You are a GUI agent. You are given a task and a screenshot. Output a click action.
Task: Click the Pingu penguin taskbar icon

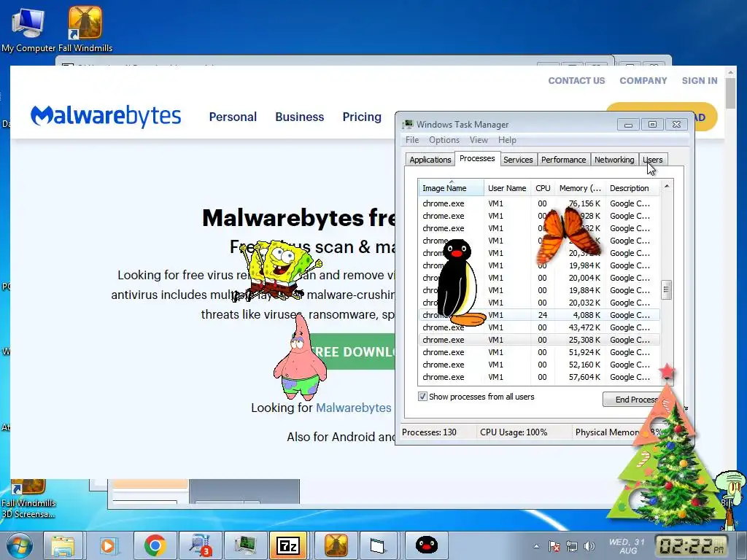tap(426, 545)
